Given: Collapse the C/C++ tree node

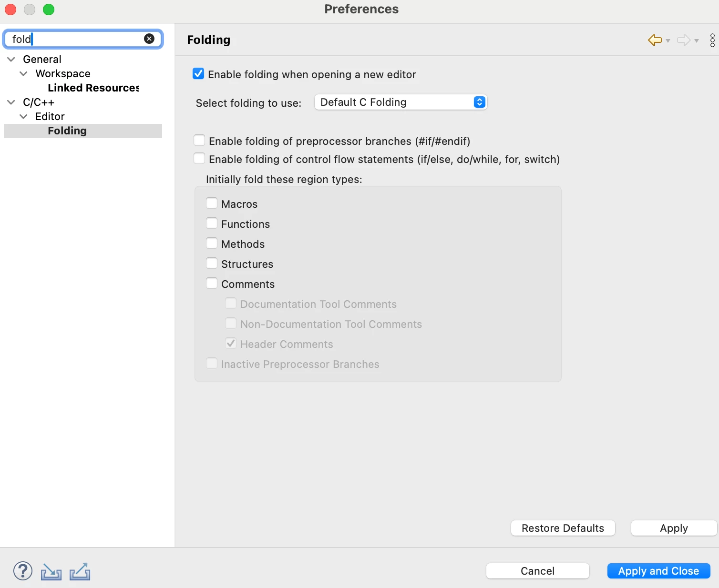Looking at the screenshot, I should (x=11, y=102).
